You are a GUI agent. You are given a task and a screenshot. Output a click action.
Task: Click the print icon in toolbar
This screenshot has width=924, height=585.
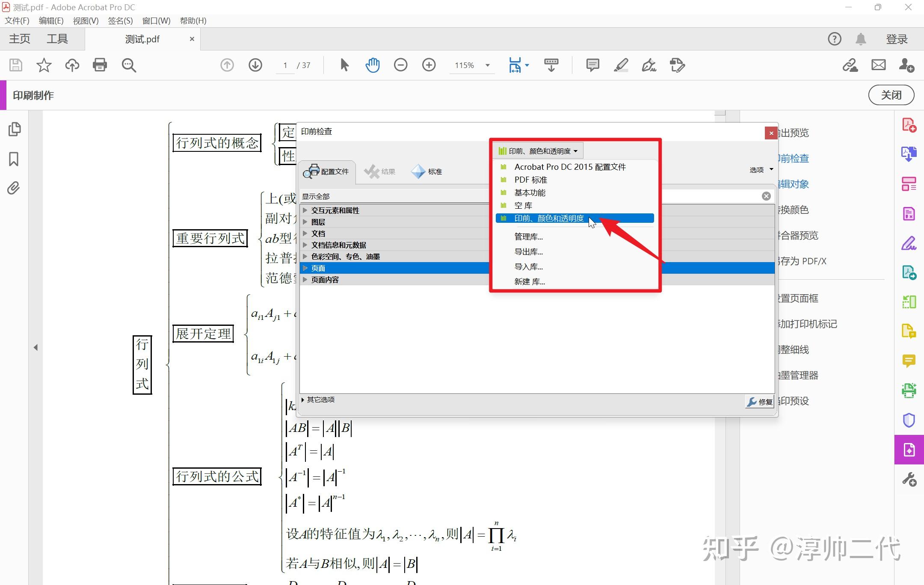tap(100, 65)
